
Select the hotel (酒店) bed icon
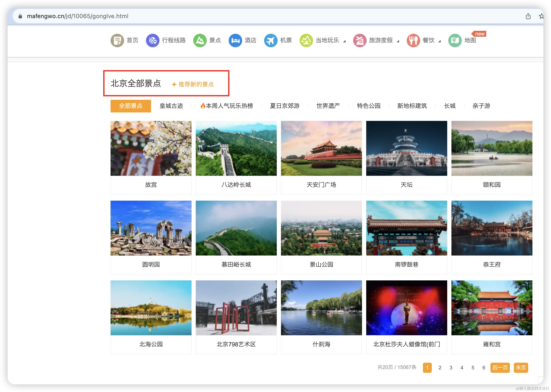coord(235,40)
